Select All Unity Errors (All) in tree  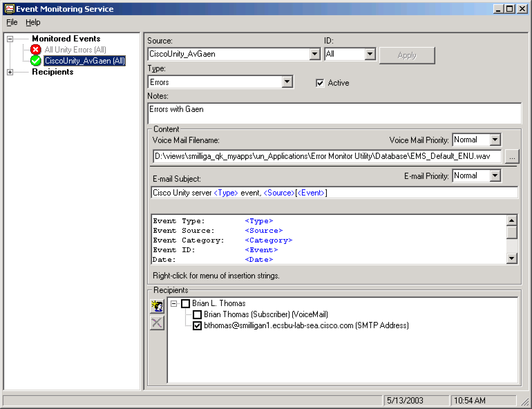(x=75, y=50)
